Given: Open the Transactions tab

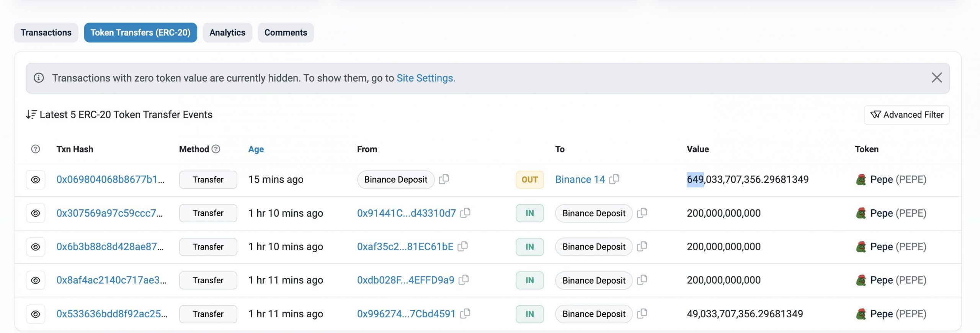Looking at the screenshot, I should [46, 33].
